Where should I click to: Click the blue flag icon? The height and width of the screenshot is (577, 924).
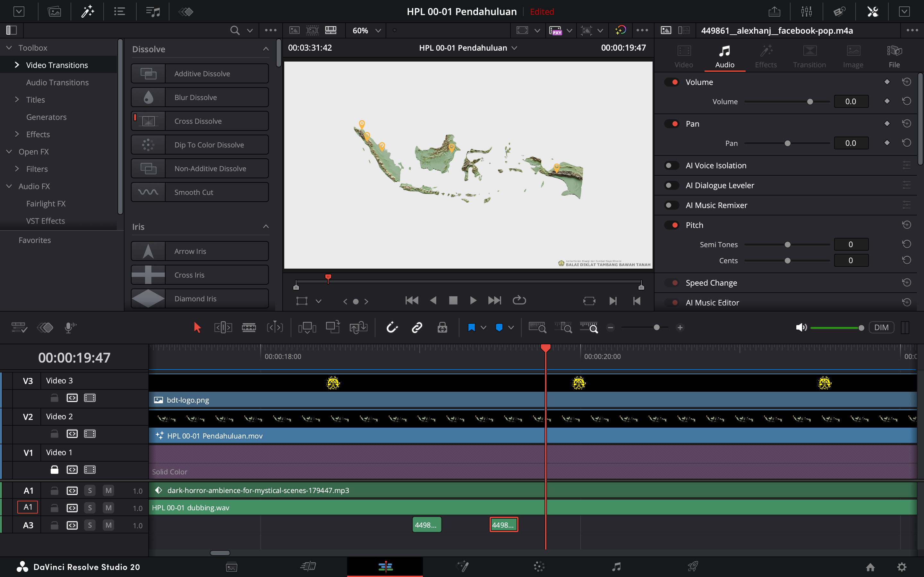click(471, 327)
